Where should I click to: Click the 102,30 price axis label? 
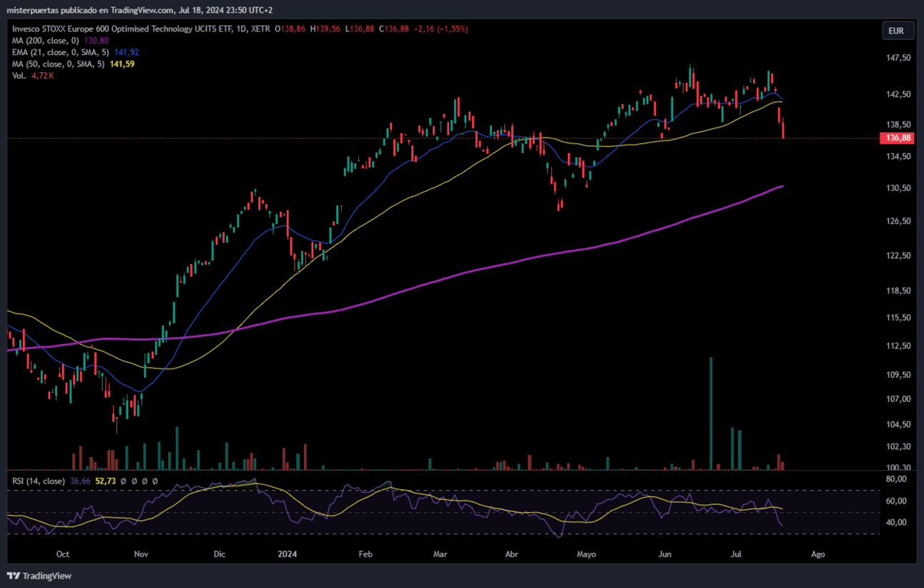click(897, 446)
